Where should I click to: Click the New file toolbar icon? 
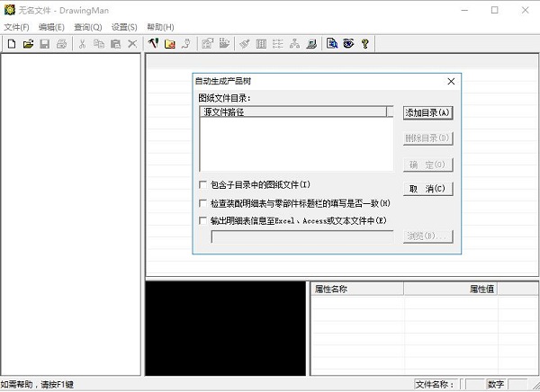pos(11,43)
